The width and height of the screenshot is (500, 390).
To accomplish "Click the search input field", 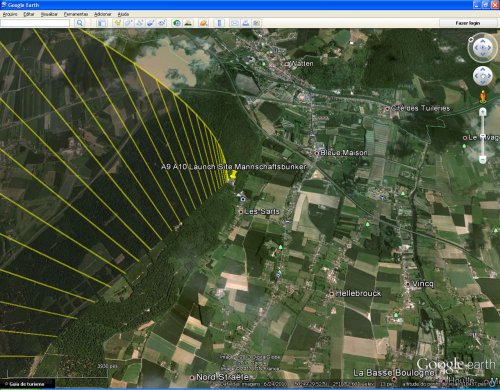I will tap(35, 23).
